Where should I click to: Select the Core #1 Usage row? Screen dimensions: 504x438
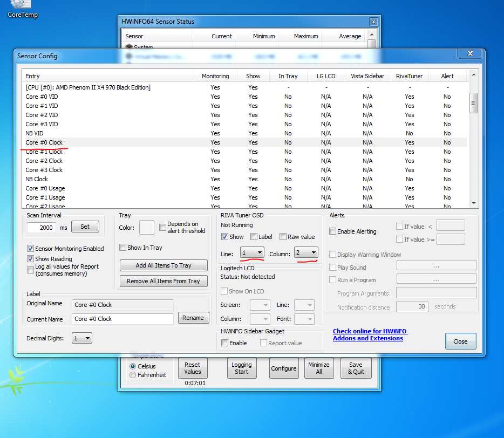click(x=246, y=197)
